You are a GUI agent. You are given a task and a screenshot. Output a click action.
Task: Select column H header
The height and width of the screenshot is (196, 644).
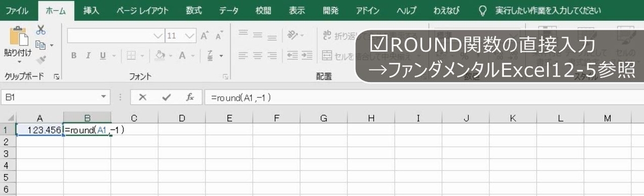point(371,118)
